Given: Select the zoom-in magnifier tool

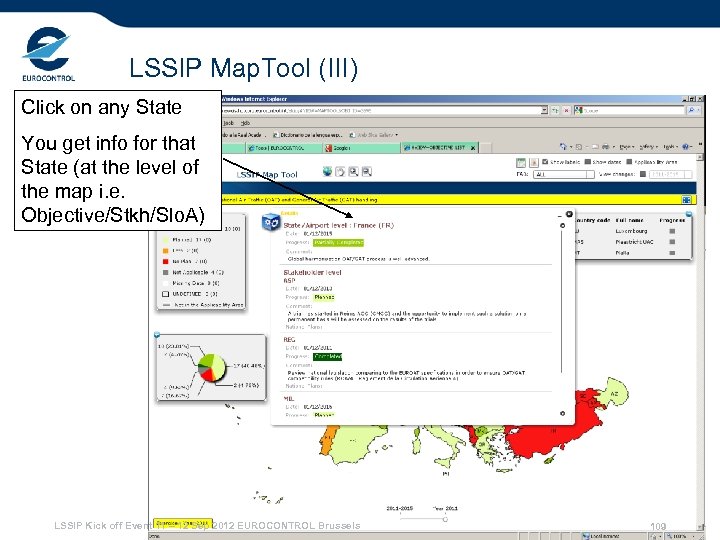Looking at the screenshot, I should [353, 171].
